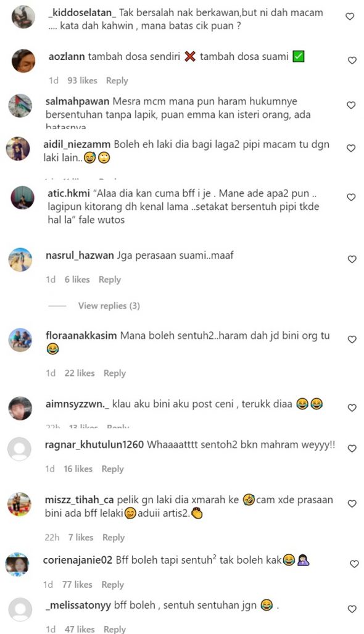
Task: Tap the heart next to nasrul_hazwan's comment
Action: pos(352,259)
